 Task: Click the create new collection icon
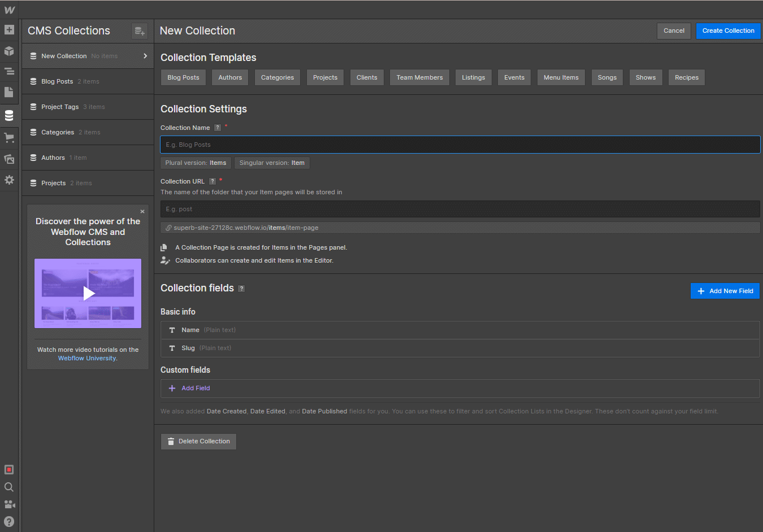coord(140,31)
